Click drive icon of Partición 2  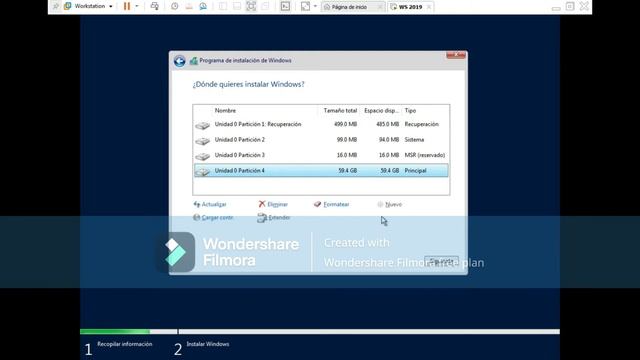[x=202, y=141]
